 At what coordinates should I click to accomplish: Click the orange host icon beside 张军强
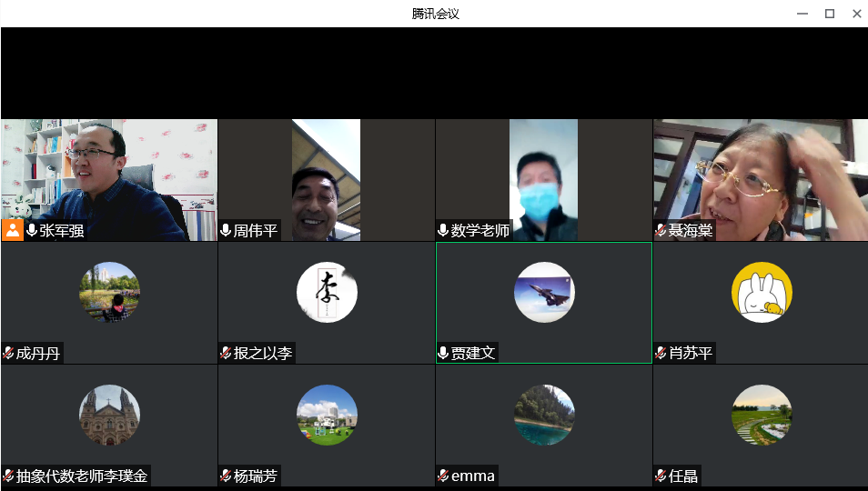[13, 230]
